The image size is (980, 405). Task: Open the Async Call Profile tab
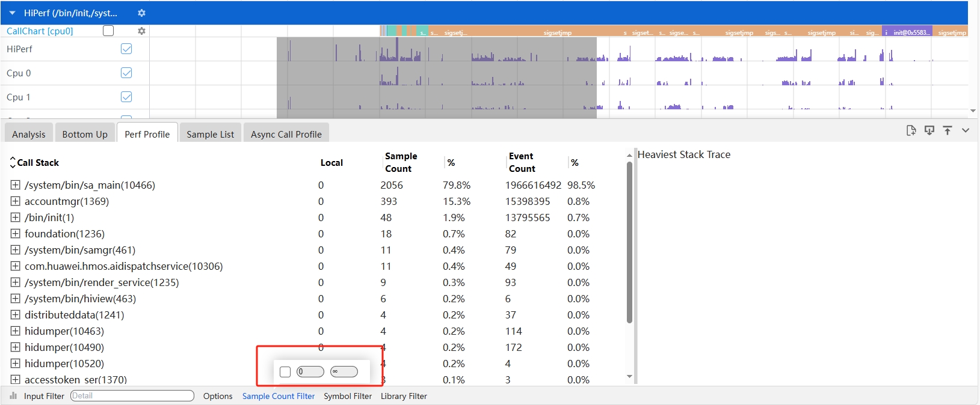click(286, 134)
